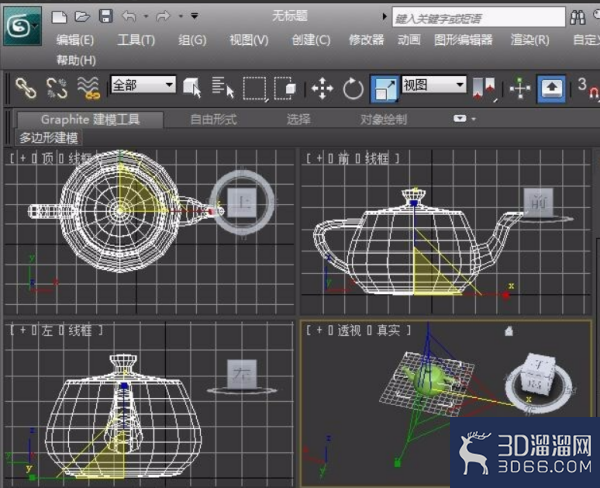Toggle the ribbon minimize button
Viewport: 600px width, 488px height.
[460, 119]
